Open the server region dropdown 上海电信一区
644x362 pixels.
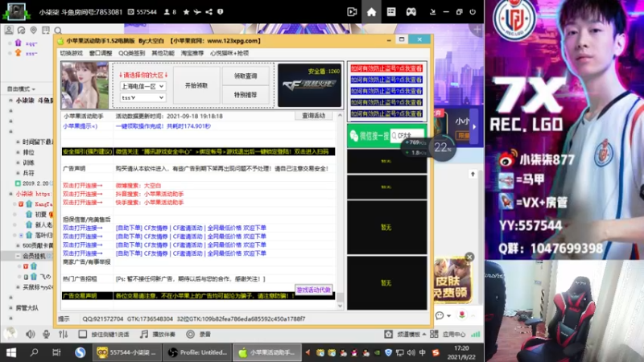click(x=142, y=86)
